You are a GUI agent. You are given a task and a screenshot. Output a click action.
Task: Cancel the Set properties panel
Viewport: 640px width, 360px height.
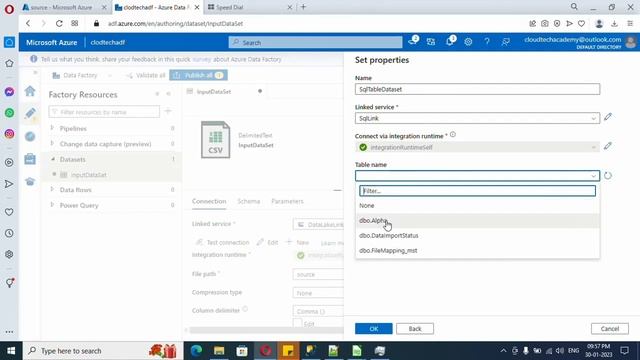[x=610, y=329]
